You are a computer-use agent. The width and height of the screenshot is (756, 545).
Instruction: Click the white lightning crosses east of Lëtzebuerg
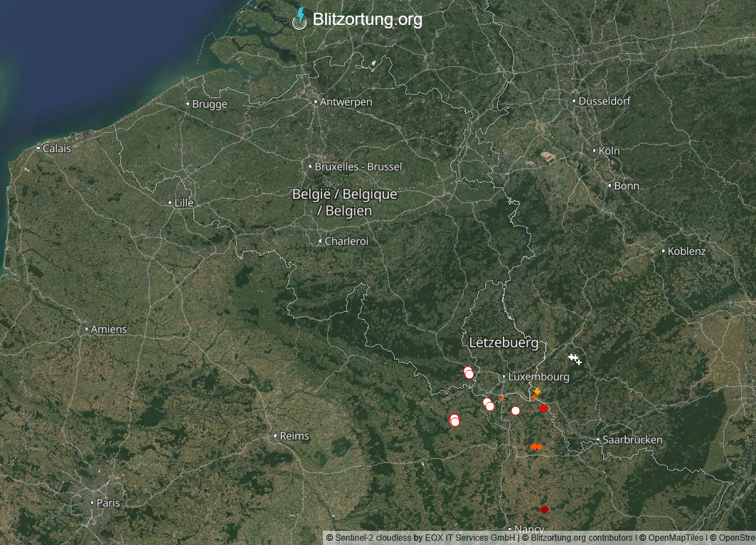click(575, 359)
